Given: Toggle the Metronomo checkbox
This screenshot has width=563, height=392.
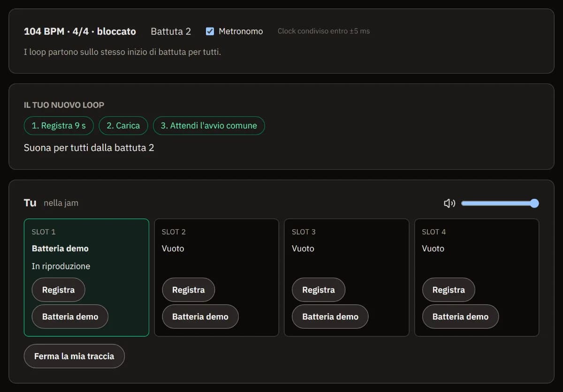Looking at the screenshot, I should [210, 31].
